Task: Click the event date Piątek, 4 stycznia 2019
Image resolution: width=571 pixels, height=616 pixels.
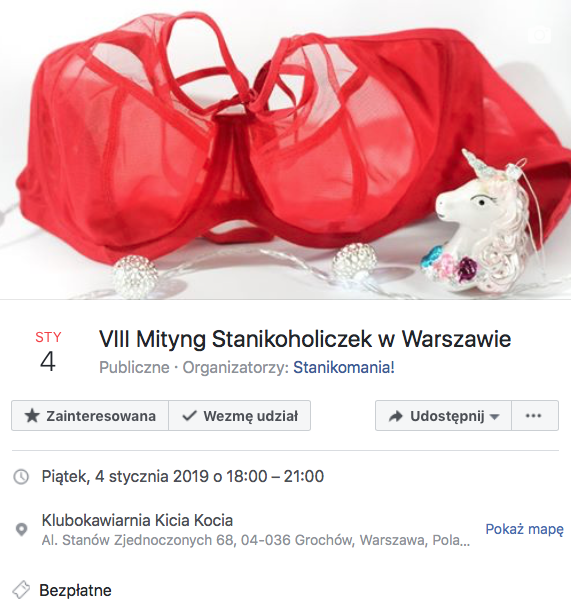Action: (125, 476)
